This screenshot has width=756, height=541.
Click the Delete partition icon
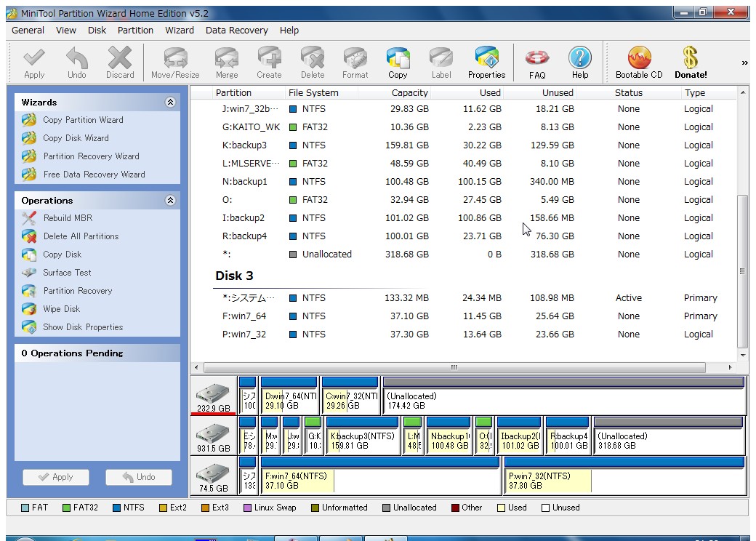point(313,63)
